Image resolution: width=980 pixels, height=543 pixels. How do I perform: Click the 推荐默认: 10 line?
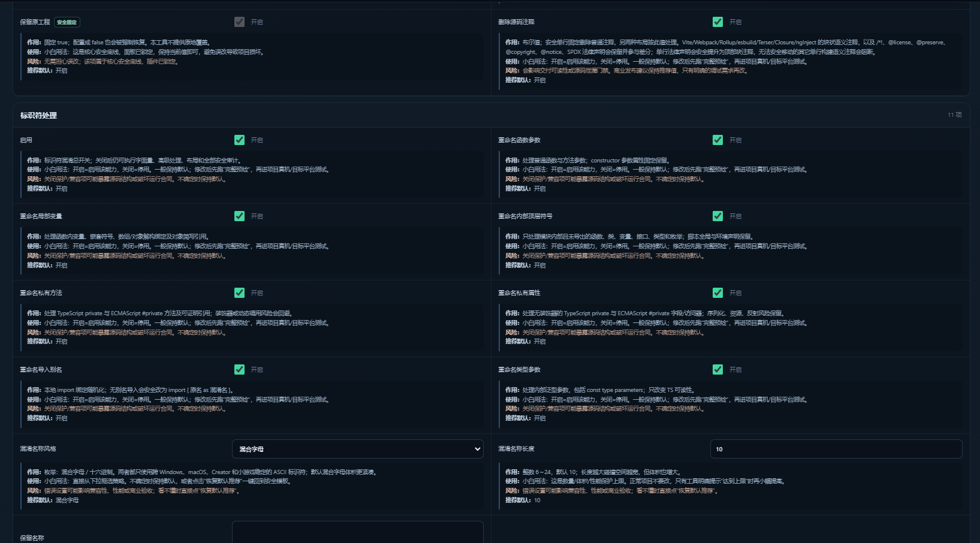(523, 500)
